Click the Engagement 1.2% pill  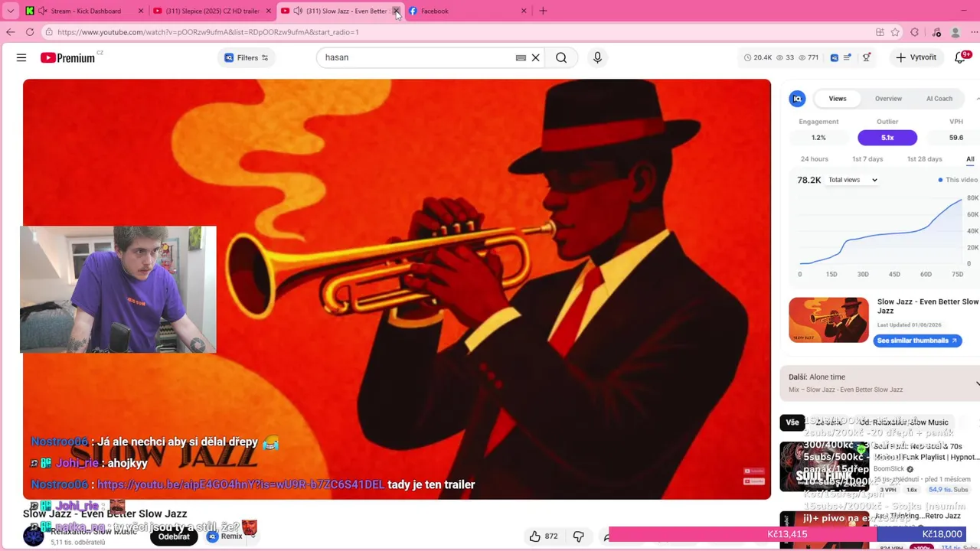tap(818, 138)
